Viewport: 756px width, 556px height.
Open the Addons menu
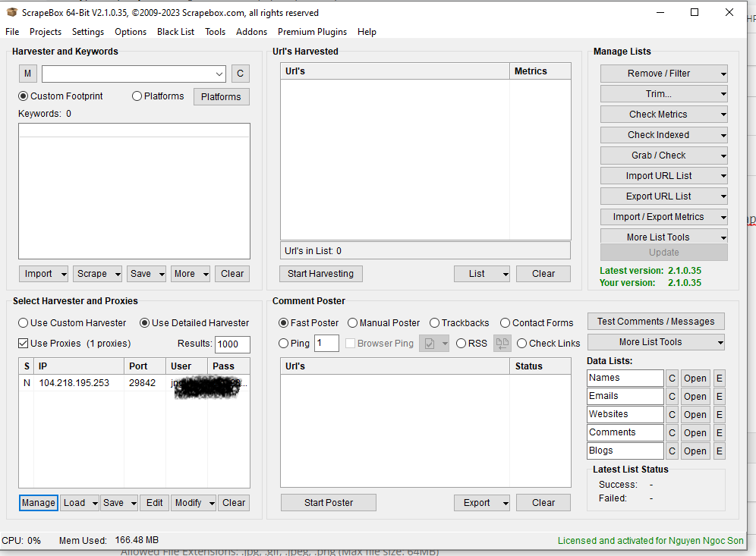[x=251, y=32]
